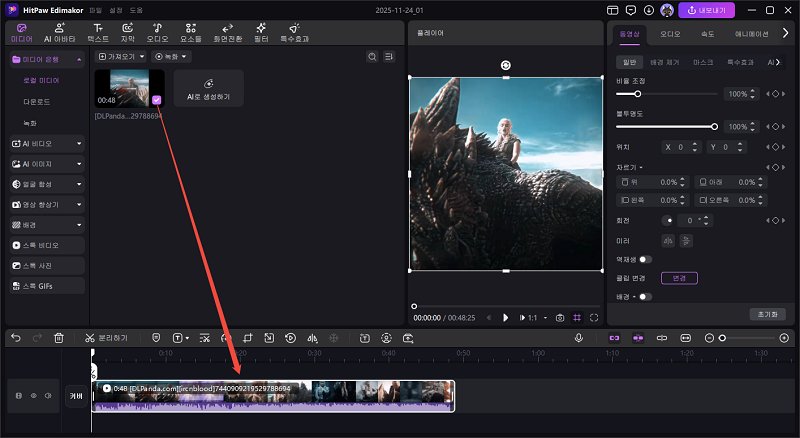Open the 가져오기 import dropdown
Image resolution: width=800 pixels, height=438 pixels.
point(122,56)
